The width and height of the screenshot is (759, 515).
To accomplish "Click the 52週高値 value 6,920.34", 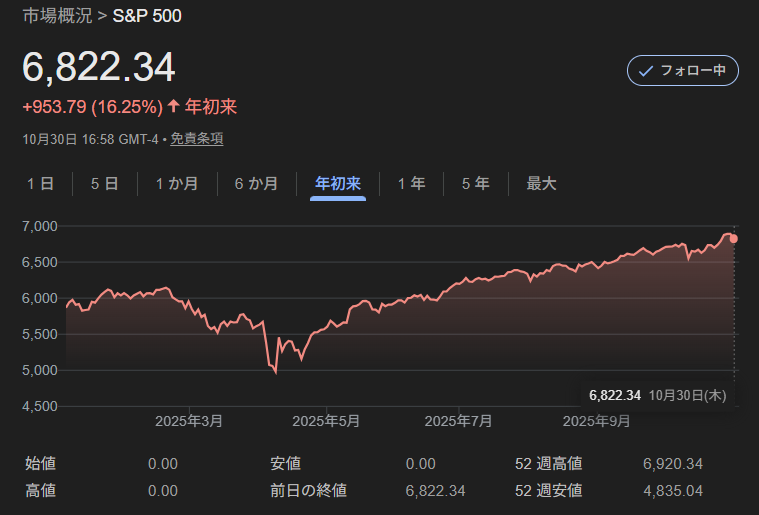I will (x=675, y=464).
